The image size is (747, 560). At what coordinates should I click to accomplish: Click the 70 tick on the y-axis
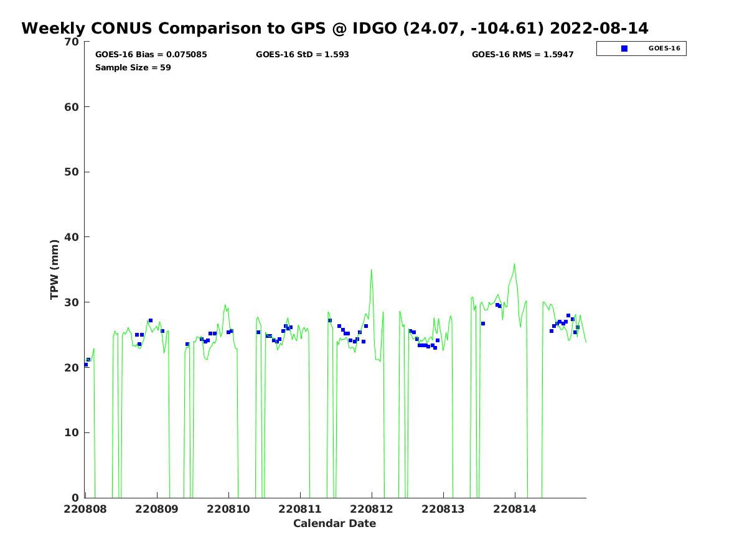72,42
